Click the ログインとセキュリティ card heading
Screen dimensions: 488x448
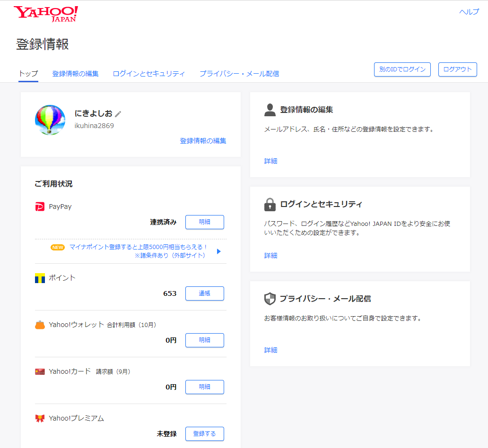pyautogui.click(x=321, y=205)
